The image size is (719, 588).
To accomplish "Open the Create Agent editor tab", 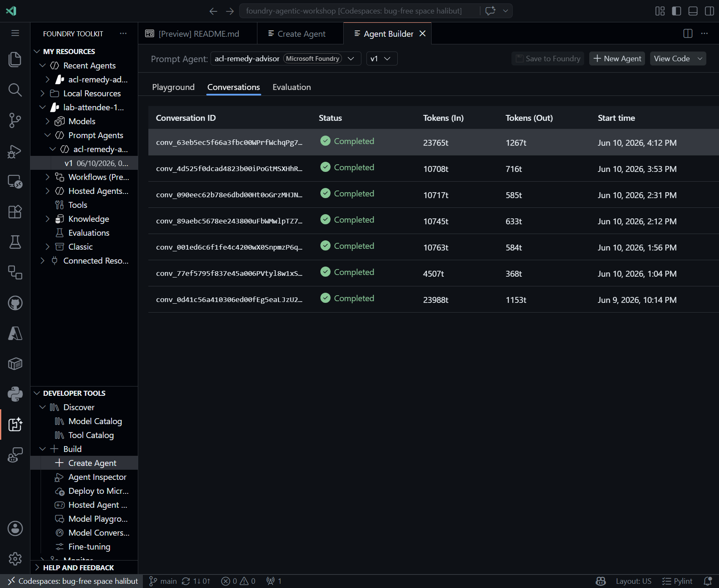I will [301, 34].
